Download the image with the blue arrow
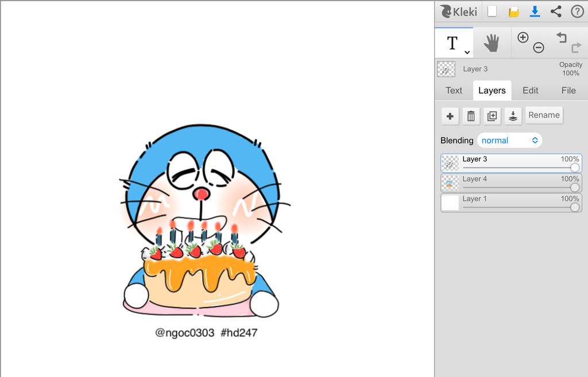This screenshot has width=588, height=377. coord(535,11)
